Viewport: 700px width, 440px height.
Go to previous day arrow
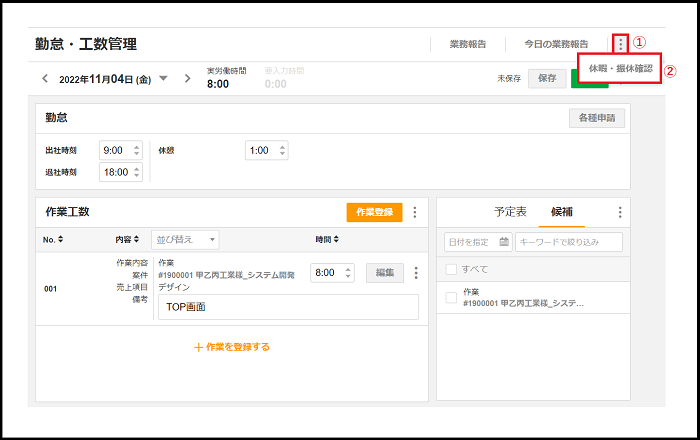(x=45, y=78)
